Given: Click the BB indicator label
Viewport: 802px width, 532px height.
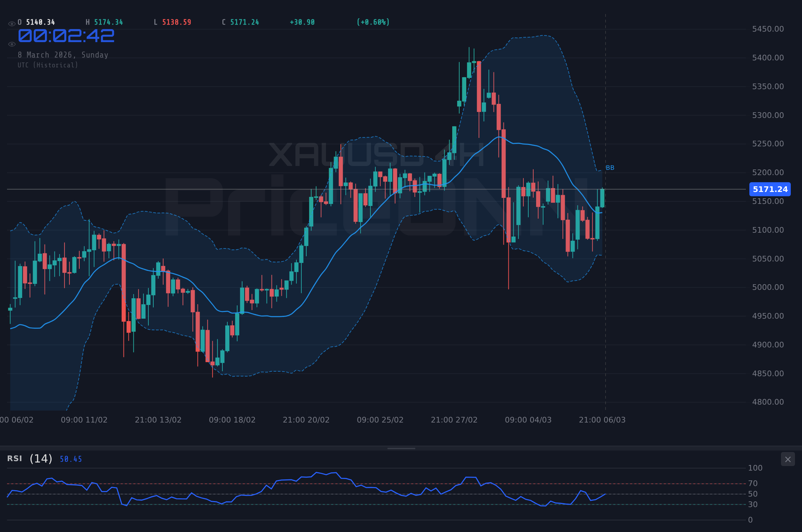Looking at the screenshot, I should pyautogui.click(x=610, y=168).
